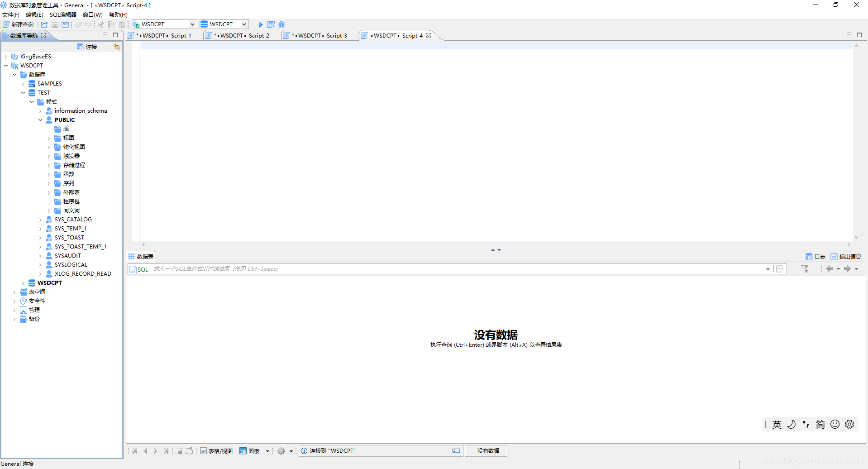Click the remove-filter funnel icon

pyautogui.click(x=805, y=269)
